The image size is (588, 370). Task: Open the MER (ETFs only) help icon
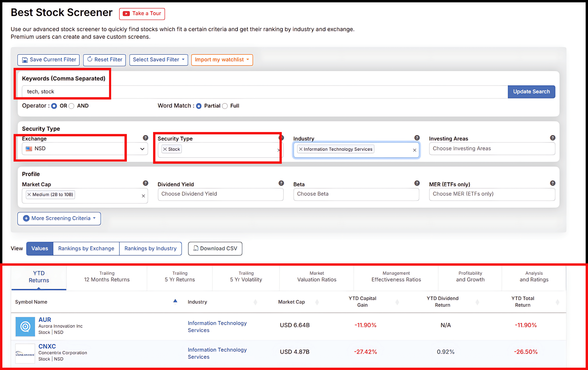[552, 183]
